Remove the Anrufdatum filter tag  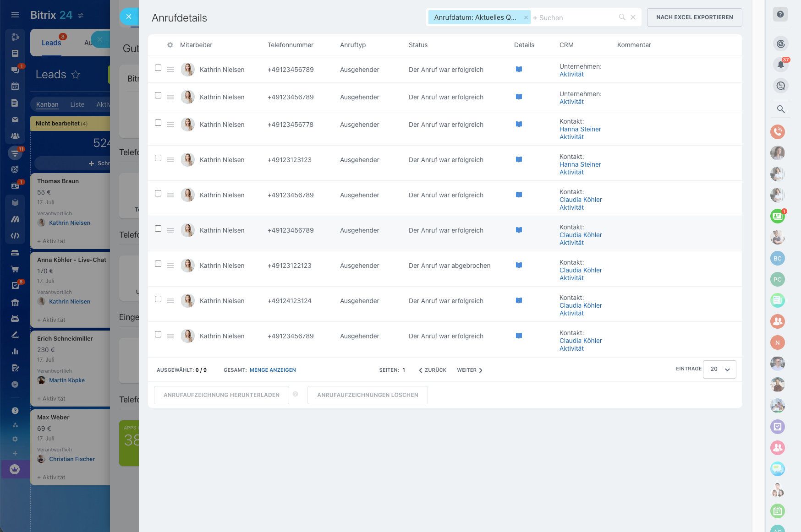pos(526,17)
